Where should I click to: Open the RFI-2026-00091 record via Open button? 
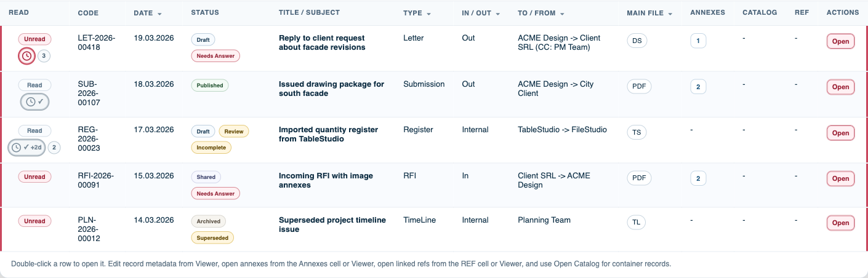click(x=840, y=178)
